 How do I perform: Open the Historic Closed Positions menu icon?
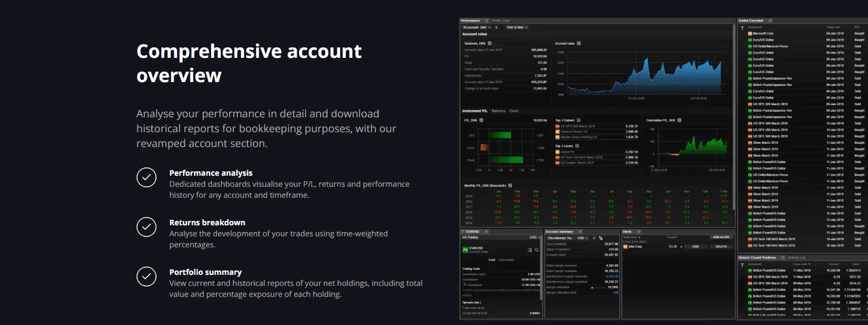pos(783,257)
